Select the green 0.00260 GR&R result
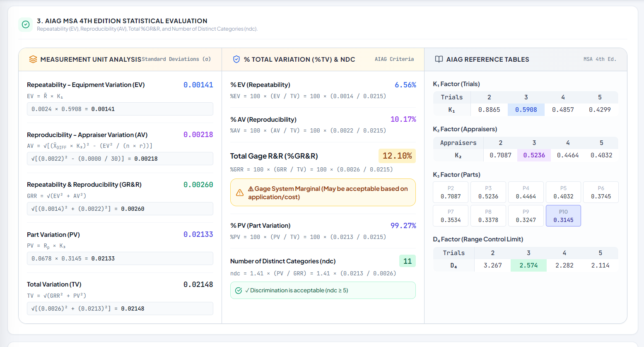 click(x=198, y=185)
